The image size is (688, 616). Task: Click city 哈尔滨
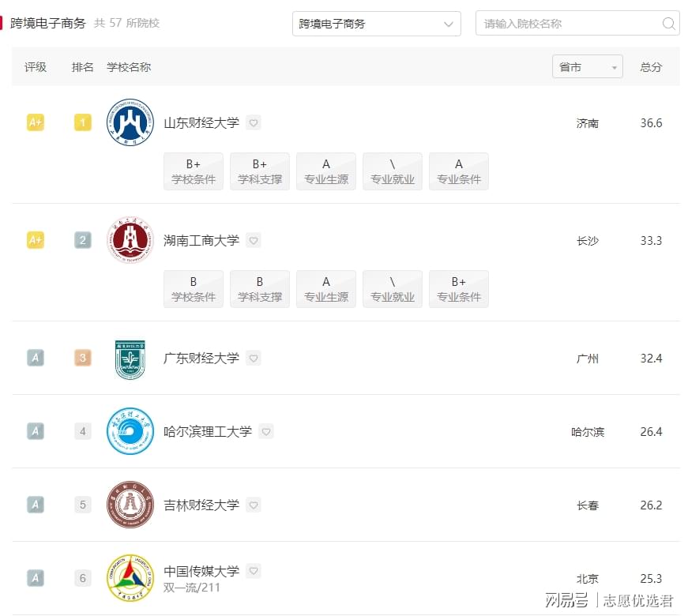coord(588,432)
